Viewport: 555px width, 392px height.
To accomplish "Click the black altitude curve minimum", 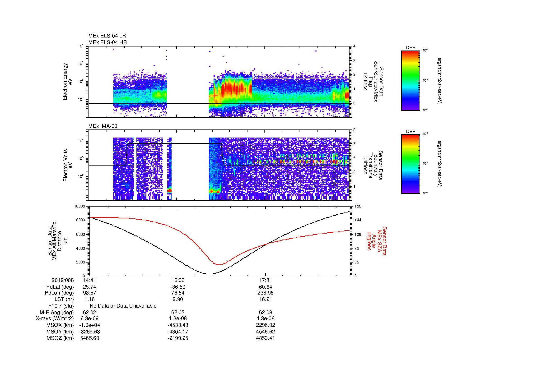I will (x=209, y=274).
